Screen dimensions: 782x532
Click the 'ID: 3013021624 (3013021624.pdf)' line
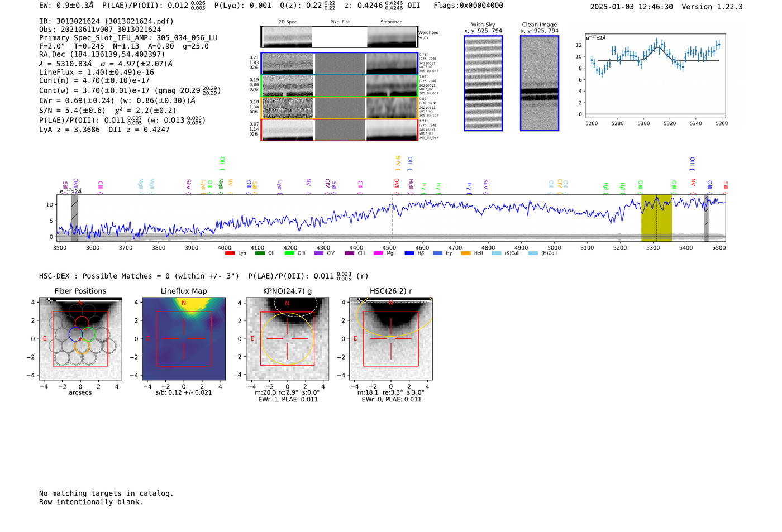[106, 21]
